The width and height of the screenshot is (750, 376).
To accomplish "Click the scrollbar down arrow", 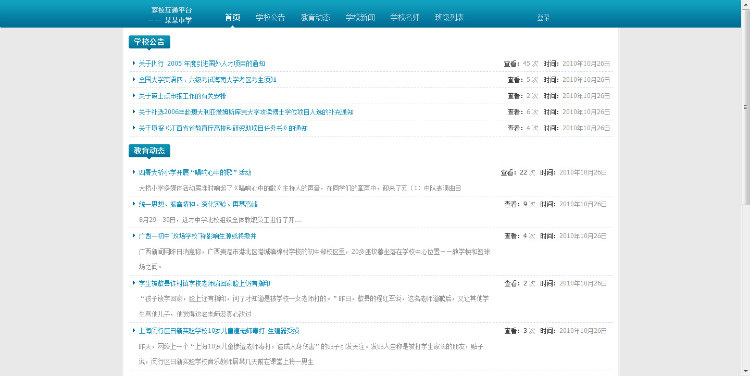I will pyautogui.click(x=746, y=372).
